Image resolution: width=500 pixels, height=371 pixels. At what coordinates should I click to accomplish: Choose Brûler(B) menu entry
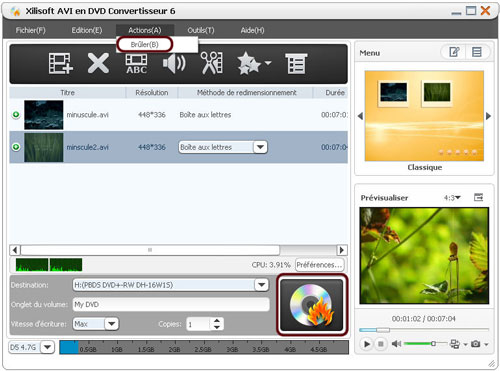(x=145, y=44)
